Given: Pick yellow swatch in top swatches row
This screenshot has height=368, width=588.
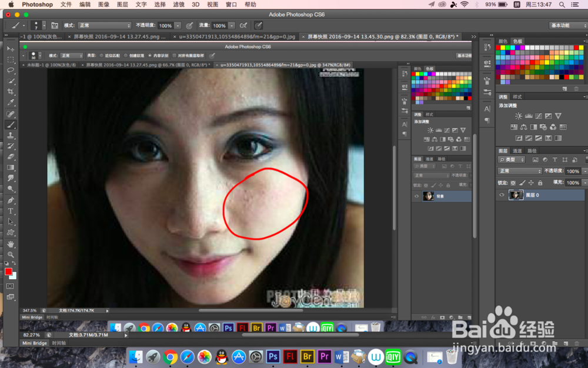Looking at the screenshot, I should coord(503,48).
